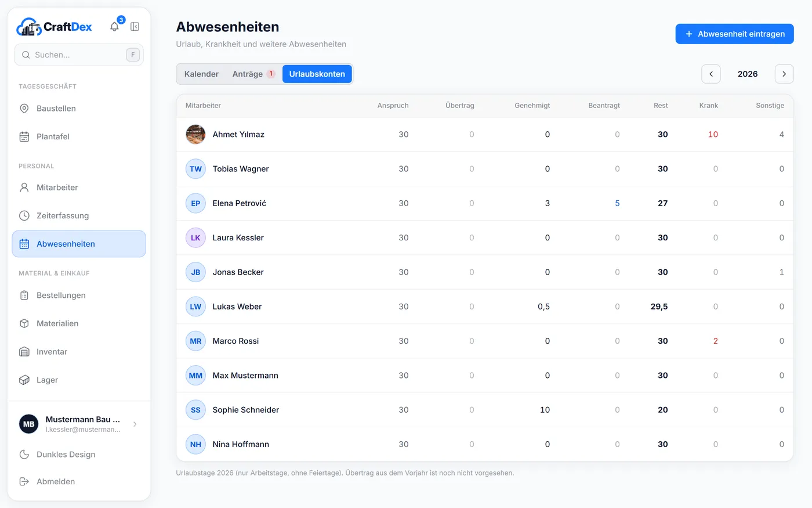Open Lager in sidebar
This screenshot has height=508, width=812.
click(79, 380)
